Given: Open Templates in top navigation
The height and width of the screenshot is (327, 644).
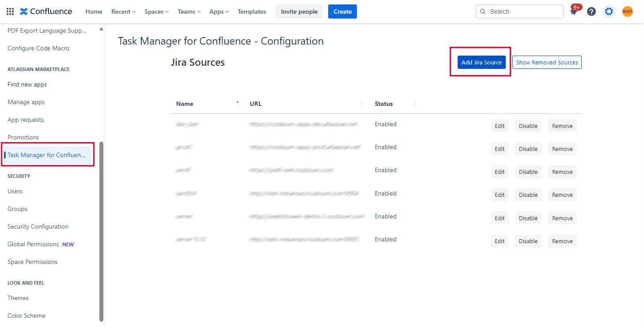Looking at the screenshot, I should pos(252,11).
